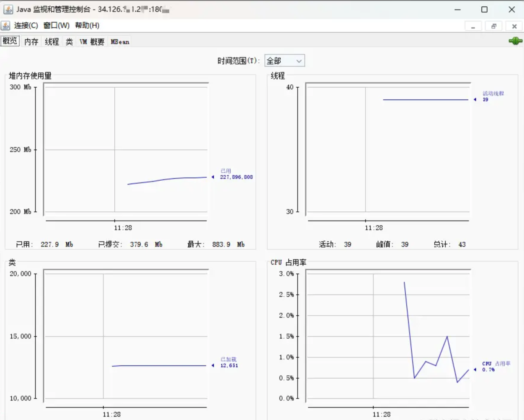Click the 已用 227.9 Mb statistic
The width and height of the screenshot is (524, 420).
click(x=44, y=244)
